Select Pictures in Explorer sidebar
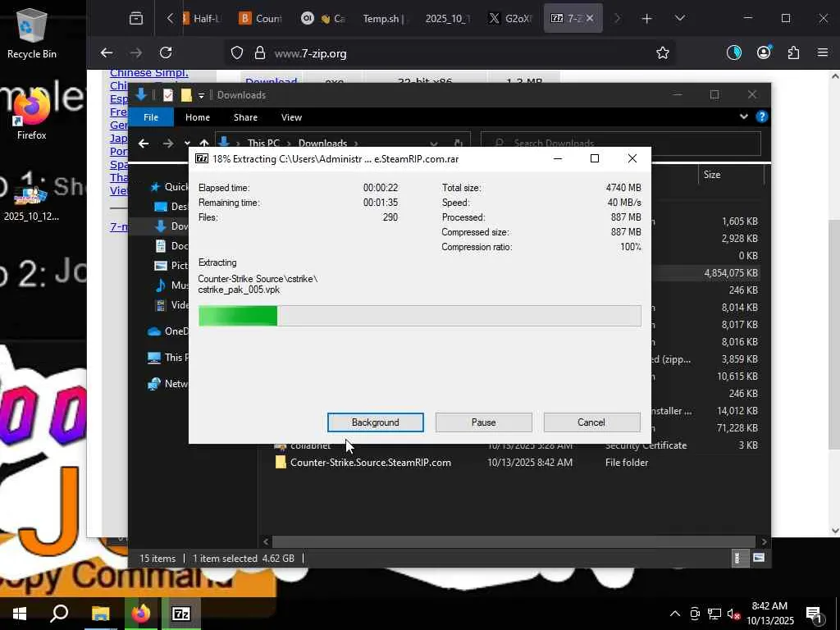 [x=171, y=265]
